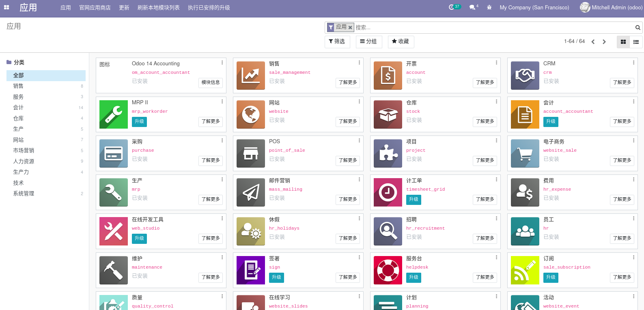Remove the 应用 filter facet
The image size is (644, 310).
click(x=350, y=28)
